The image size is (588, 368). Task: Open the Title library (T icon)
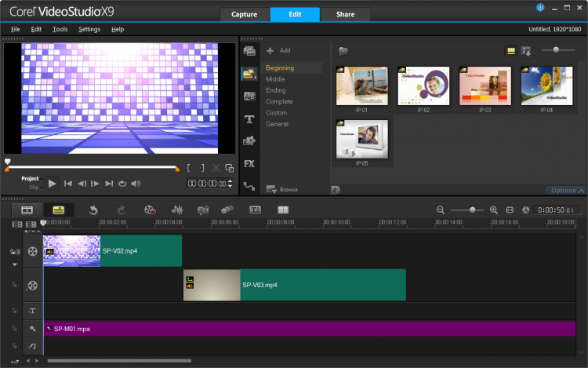pyautogui.click(x=249, y=118)
